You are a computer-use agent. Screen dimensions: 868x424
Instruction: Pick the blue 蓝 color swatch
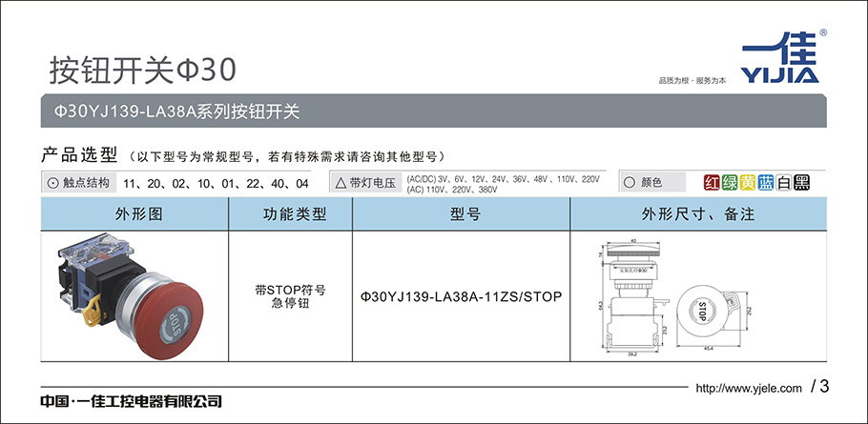765,182
